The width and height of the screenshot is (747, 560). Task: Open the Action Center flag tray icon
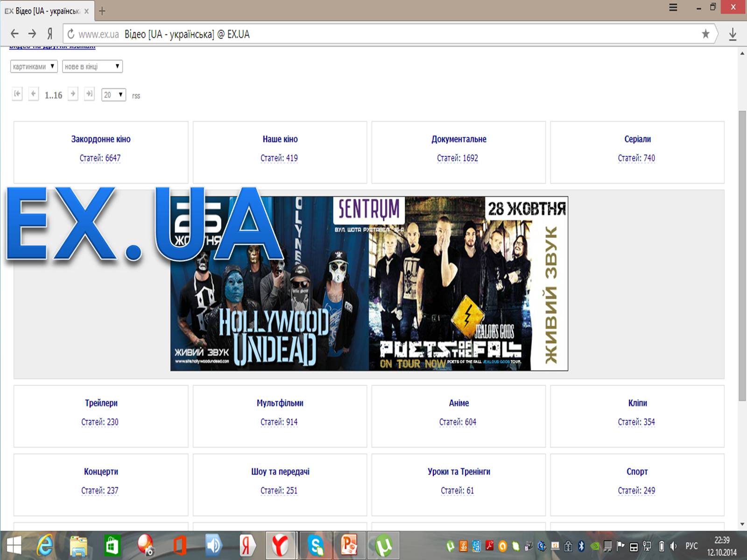tap(620, 546)
